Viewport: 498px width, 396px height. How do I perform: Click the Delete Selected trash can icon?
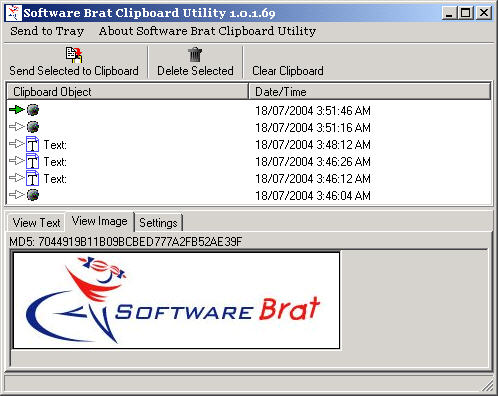[195, 55]
